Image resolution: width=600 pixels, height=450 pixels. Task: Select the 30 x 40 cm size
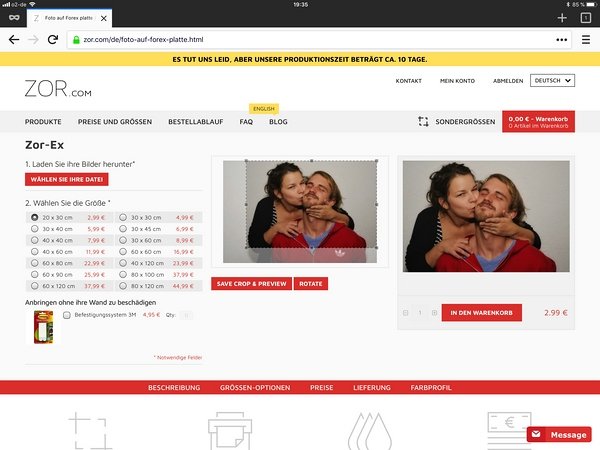click(35, 229)
